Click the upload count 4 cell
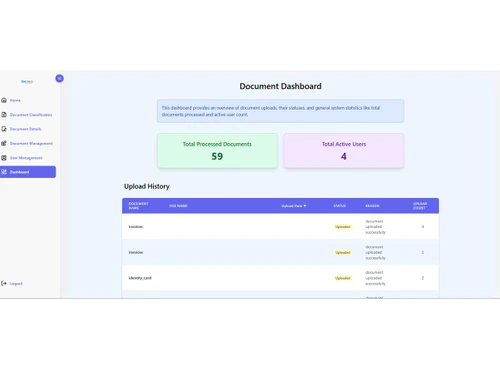This screenshot has height=375, width=500. 423,227
